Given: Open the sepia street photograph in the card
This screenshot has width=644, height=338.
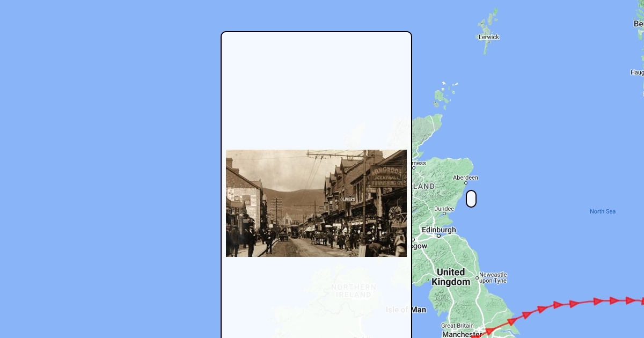Looking at the screenshot, I should click(x=316, y=203).
